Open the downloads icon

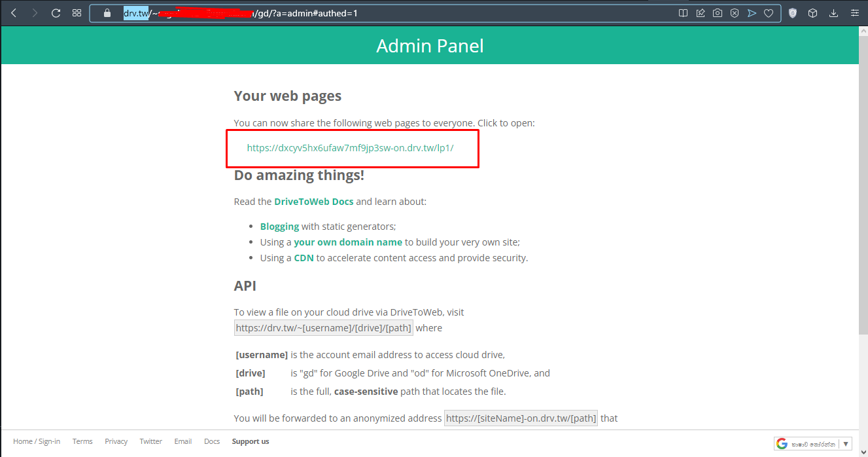tap(833, 13)
